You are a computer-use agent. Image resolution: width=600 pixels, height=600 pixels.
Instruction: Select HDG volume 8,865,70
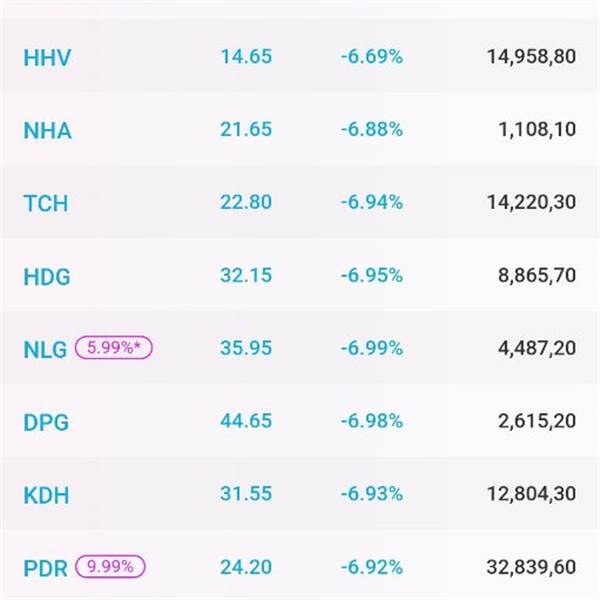click(x=536, y=275)
